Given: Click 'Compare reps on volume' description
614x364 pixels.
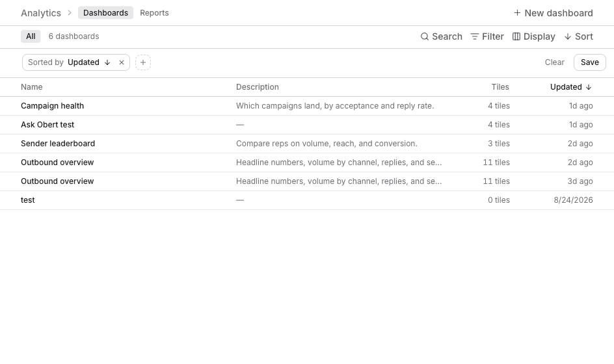Looking at the screenshot, I should (327, 143).
